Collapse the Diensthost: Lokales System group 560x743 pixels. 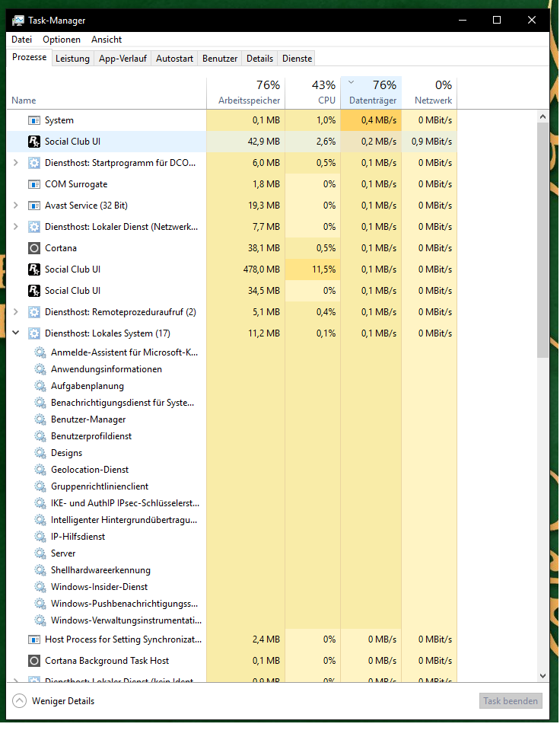click(x=16, y=333)
